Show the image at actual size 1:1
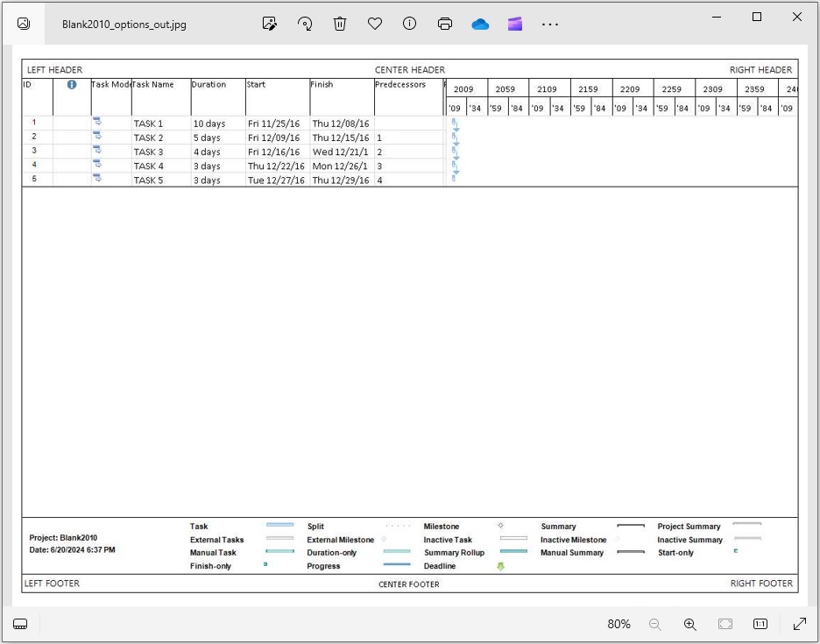 point(760,624)
